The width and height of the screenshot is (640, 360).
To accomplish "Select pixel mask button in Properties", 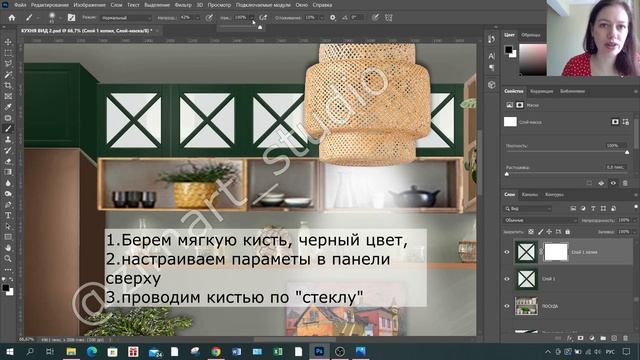I will click(615, 122).
